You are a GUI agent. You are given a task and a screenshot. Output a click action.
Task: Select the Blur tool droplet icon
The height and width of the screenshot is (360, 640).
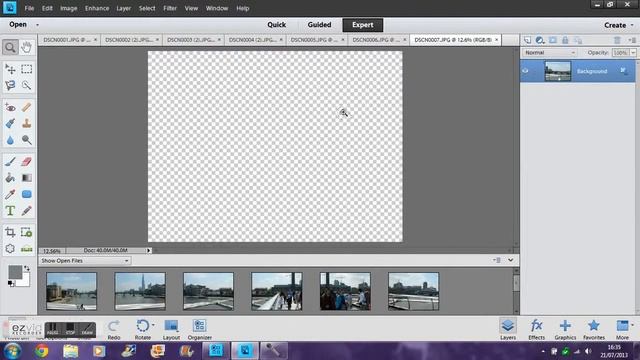(10, 140)
